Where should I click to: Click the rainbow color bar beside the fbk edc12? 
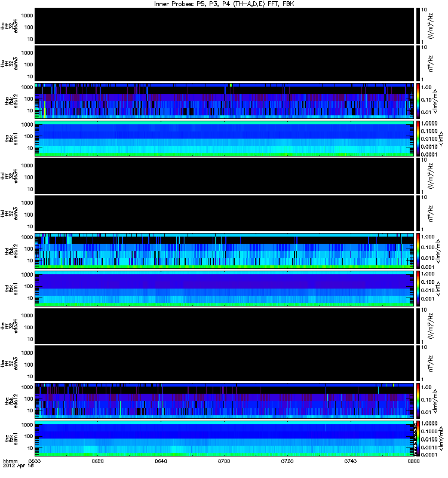[x=418, y=400]
